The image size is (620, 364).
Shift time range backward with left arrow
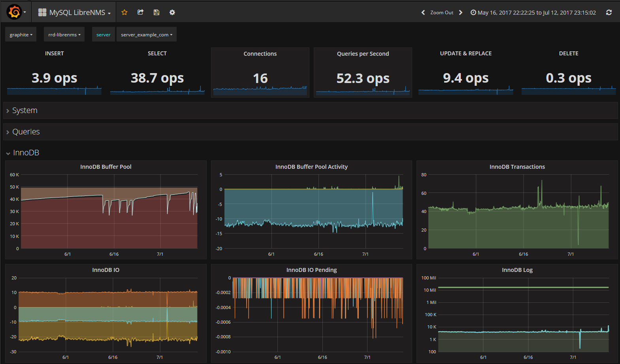(x=423, y=13)
